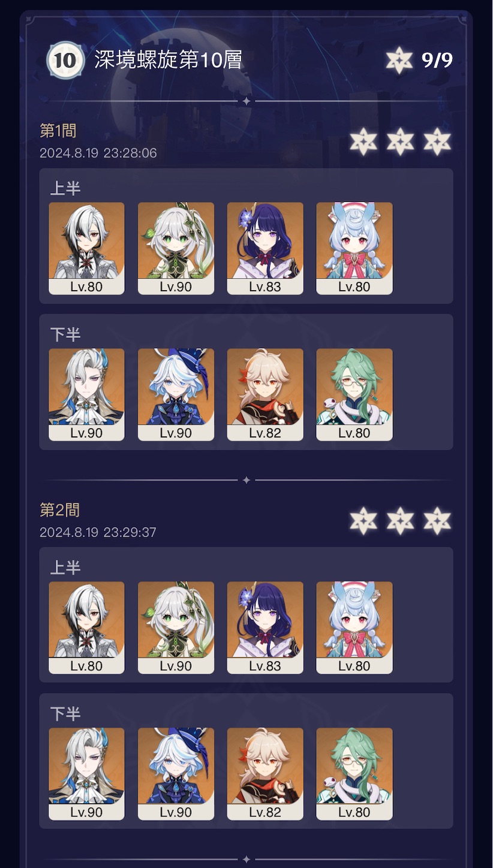Click the 第2間 chamber heading
This screenshot has height=868, width=493.
tap(59, 510)
